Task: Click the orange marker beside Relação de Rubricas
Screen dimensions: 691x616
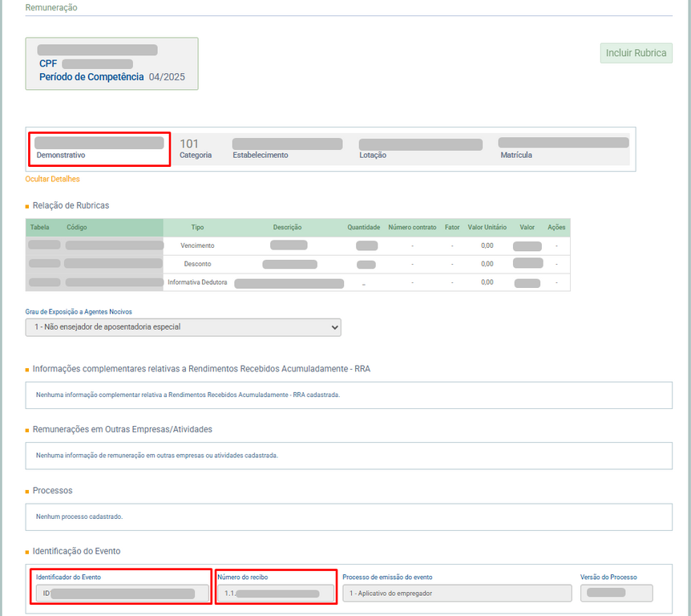Action: 27,206
